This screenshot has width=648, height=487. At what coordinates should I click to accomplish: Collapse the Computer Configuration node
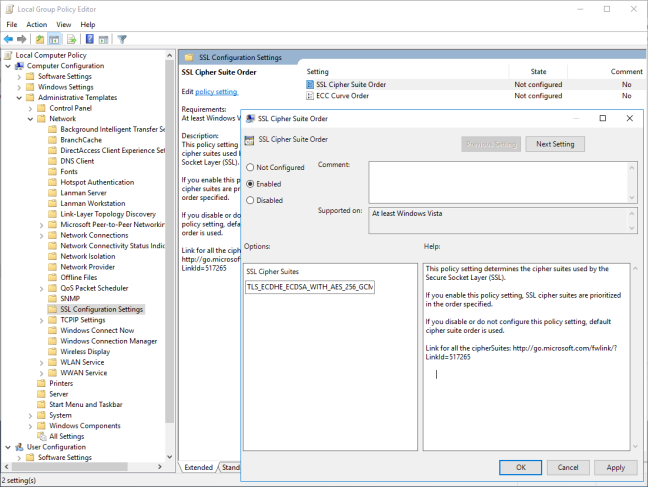click(x=8, y=66)
